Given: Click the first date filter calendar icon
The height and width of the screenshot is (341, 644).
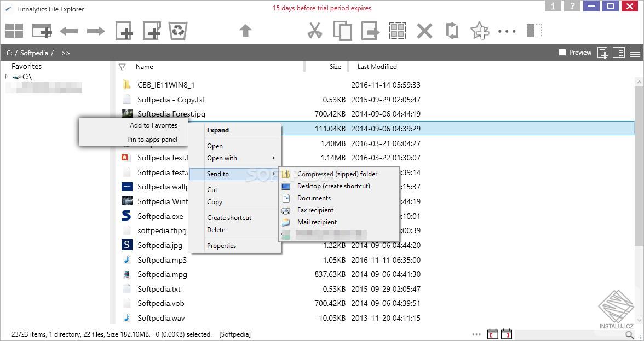Looking at the screenshot, I should 492,333.
